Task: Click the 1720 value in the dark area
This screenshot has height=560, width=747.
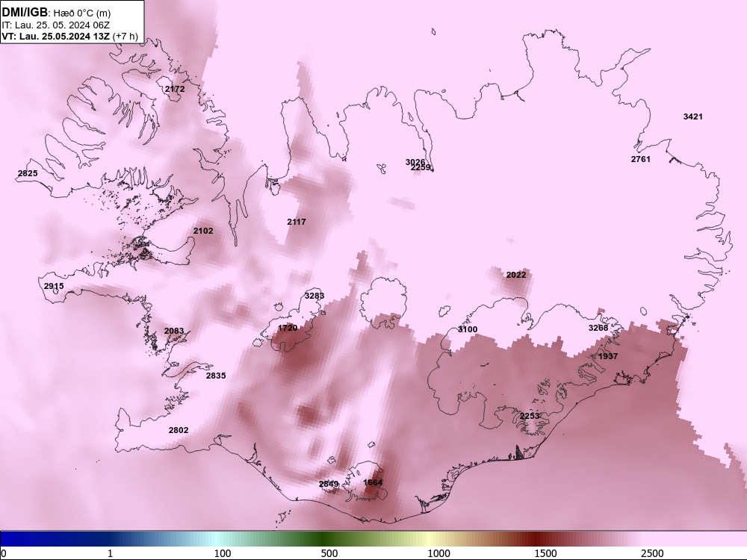Action: click(288, 328)
